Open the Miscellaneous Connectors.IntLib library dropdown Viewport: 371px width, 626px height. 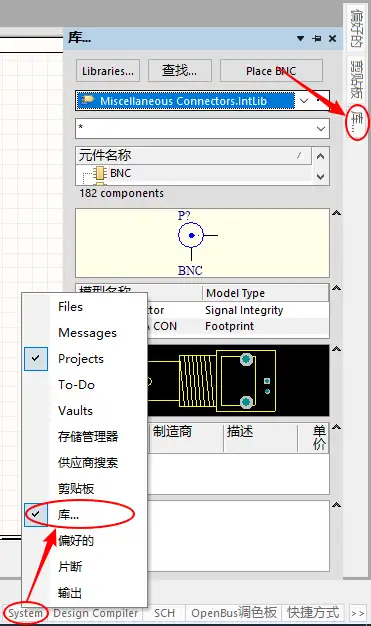[x=304, y=101]
